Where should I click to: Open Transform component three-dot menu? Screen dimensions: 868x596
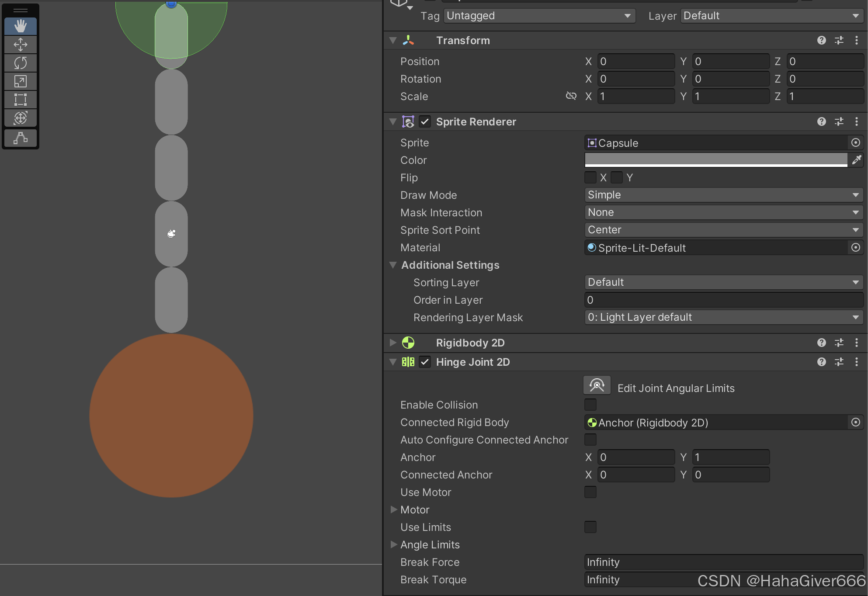pos(856,40)
